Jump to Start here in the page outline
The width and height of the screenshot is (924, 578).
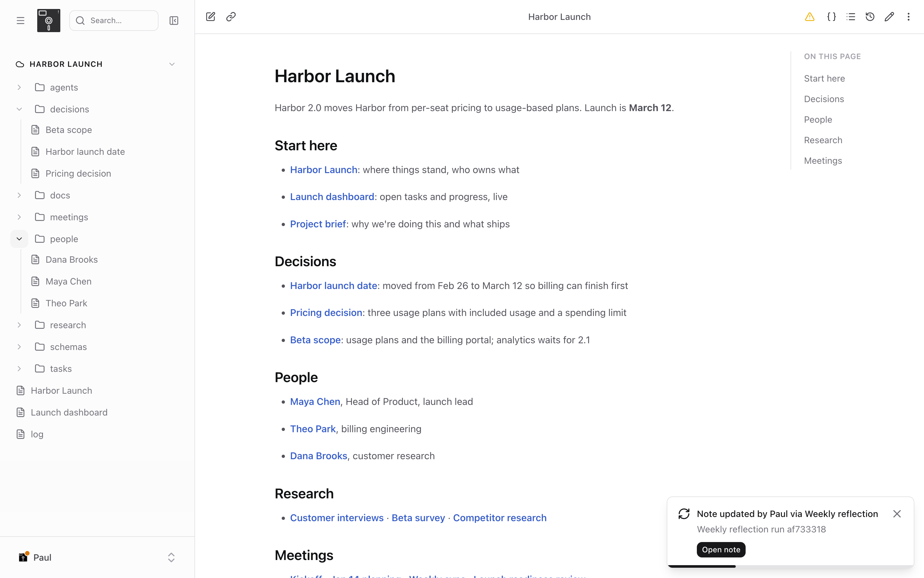(x=824, y=78)
